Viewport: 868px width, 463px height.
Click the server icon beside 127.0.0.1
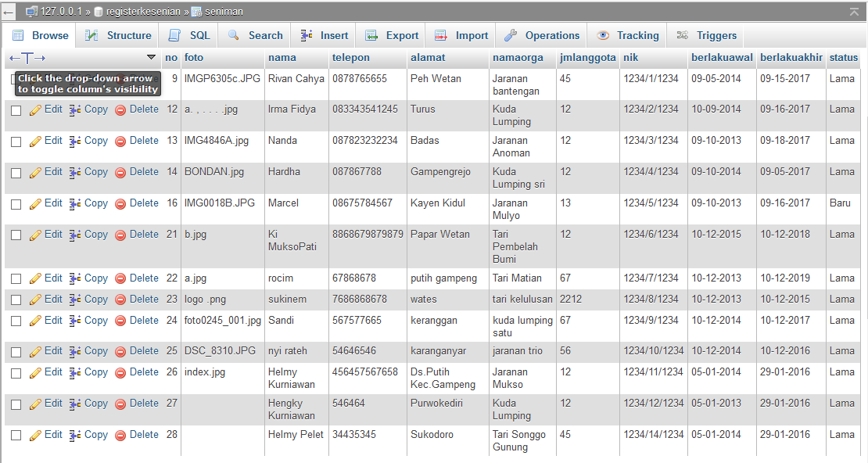coord(28,12)
